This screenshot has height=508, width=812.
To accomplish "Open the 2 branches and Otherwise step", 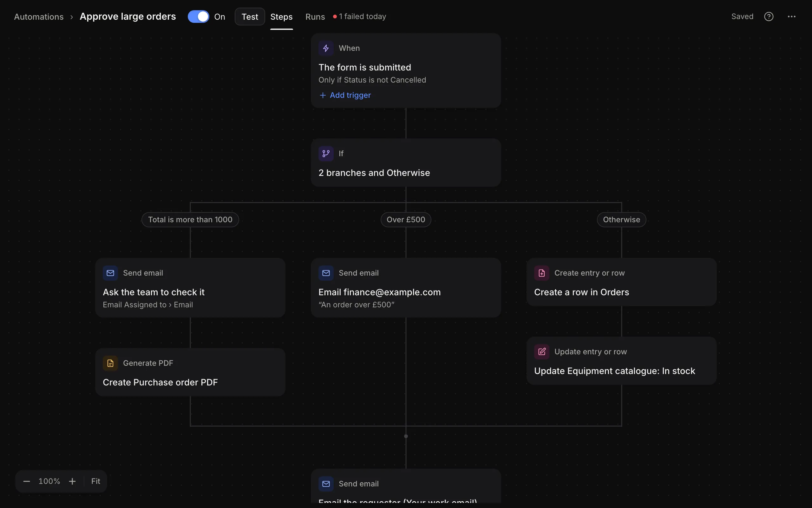I will point(406,163).
